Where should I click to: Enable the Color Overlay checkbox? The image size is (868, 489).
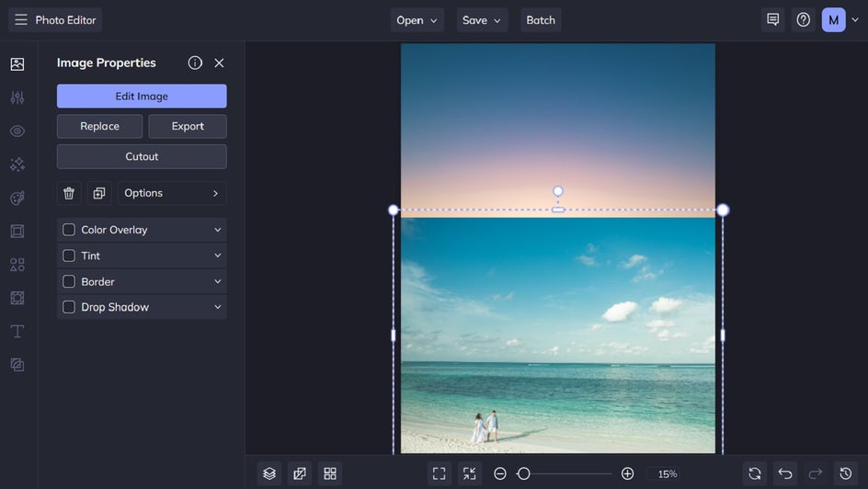pyautogui.click(x=69, y=230)
